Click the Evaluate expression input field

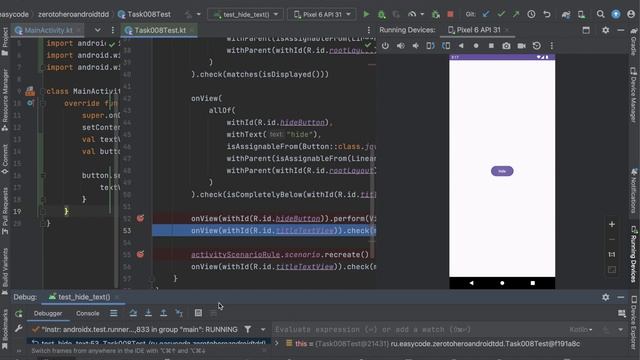420,329
